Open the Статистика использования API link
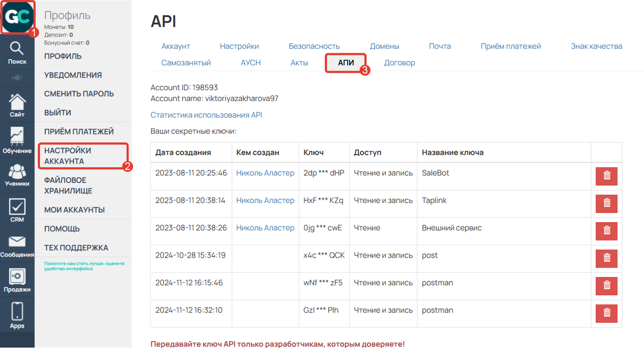This screenshot has width=644, height=348. click(x=206, y=115)
